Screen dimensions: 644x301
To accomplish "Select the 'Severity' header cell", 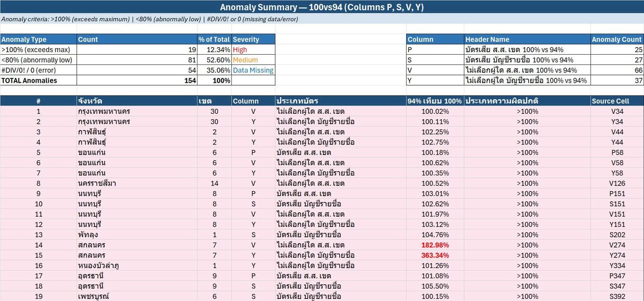I will tap(253, 39).
